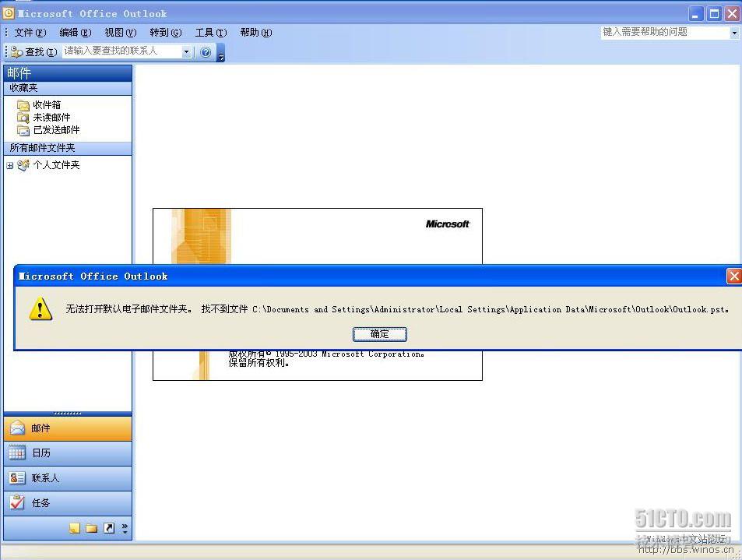Click the contact search input field
This screenshot has height=560, width=742.
click(122, 51)
